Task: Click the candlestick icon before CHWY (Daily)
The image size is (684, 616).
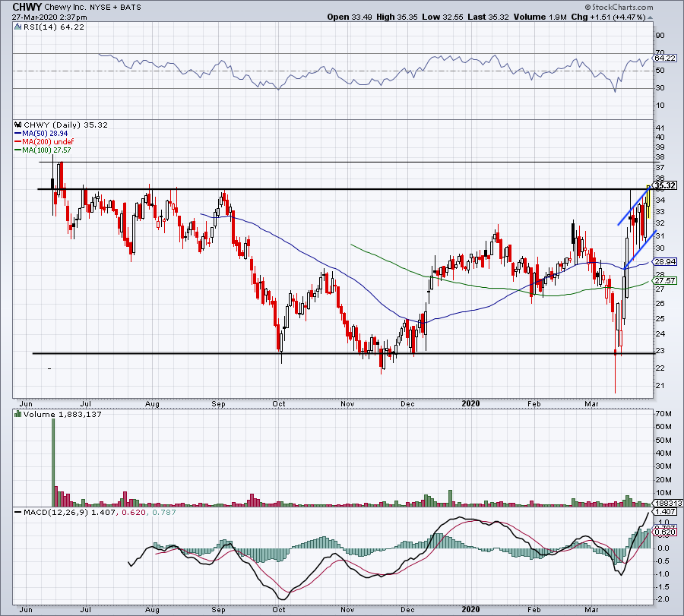Action: click(x=18, y=125)
